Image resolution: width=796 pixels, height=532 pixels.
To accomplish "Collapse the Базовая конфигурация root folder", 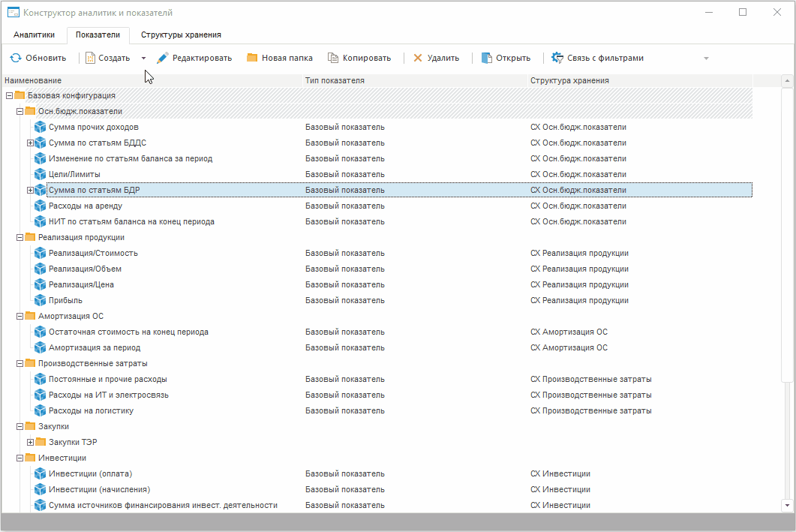I will [9, 95].
